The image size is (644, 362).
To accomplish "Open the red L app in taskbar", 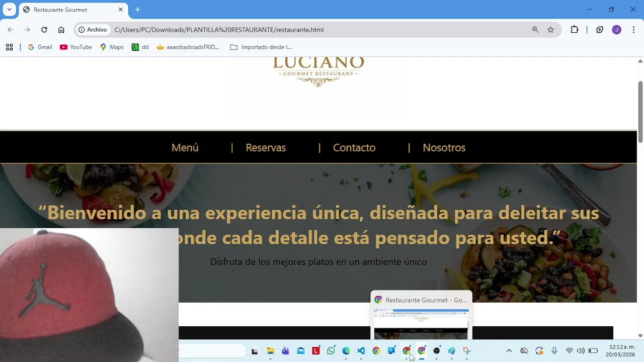I will (316, 351).
